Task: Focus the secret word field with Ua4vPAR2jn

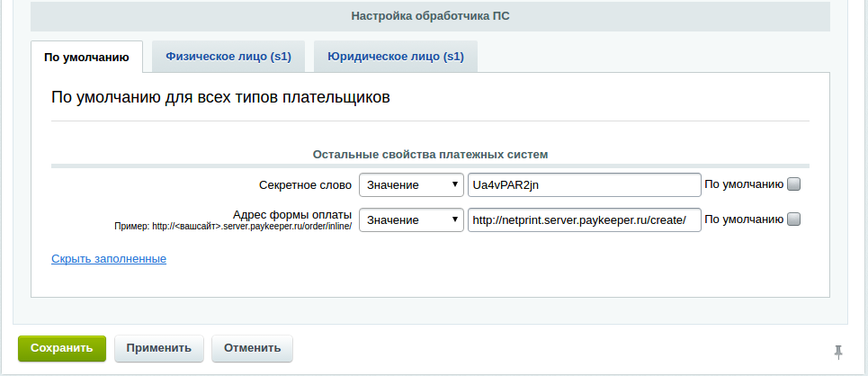Action: (584, 184)
